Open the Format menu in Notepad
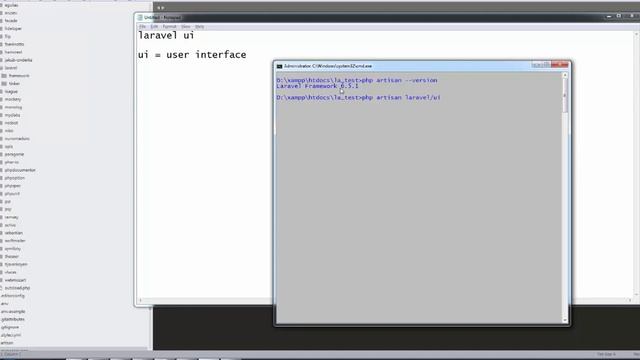640x360 pixels. pyautogui.click(x=169, y=27)
